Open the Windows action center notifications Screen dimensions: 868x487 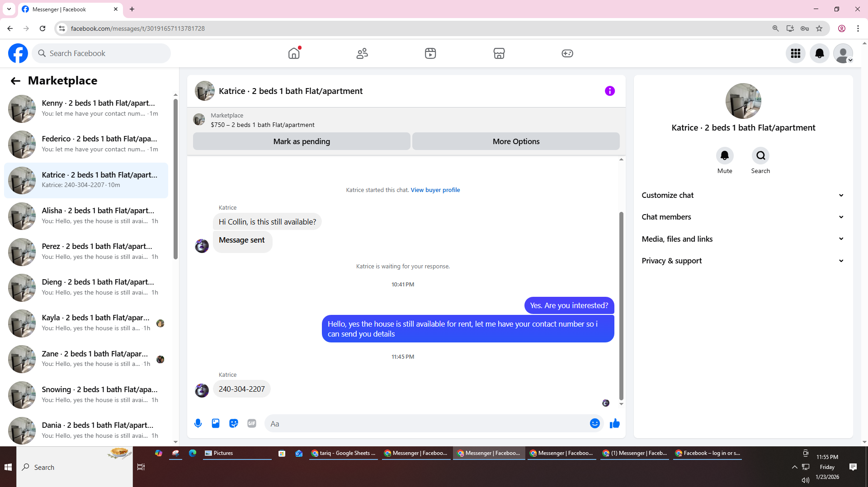(853, 467)
